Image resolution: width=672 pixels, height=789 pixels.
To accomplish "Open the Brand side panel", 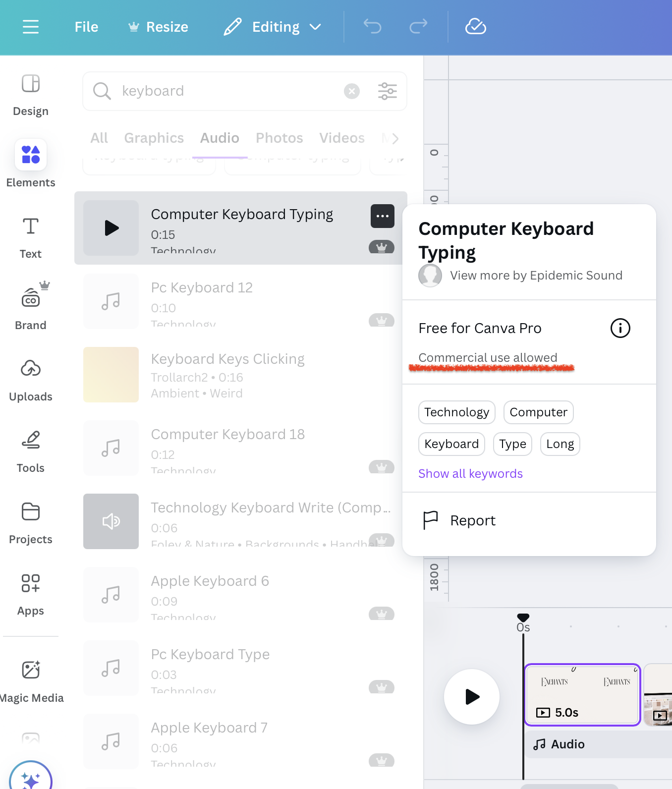I will tap(31, 306).
